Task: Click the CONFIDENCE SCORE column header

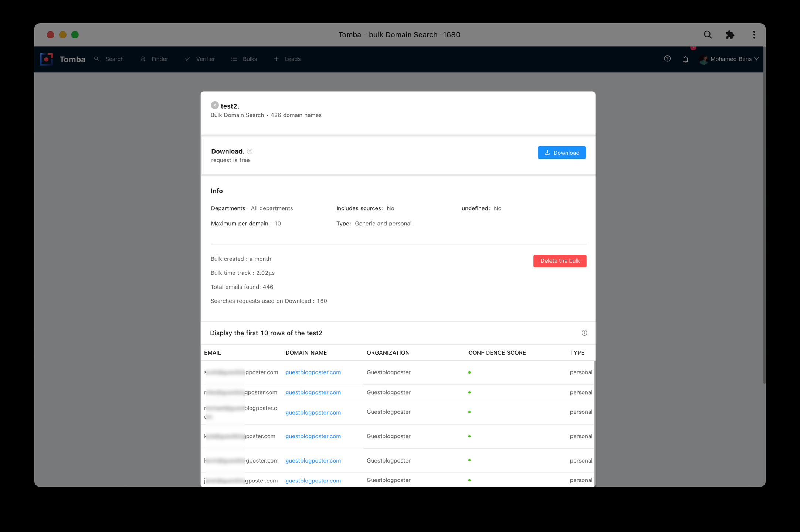Action: coord(497,353)
